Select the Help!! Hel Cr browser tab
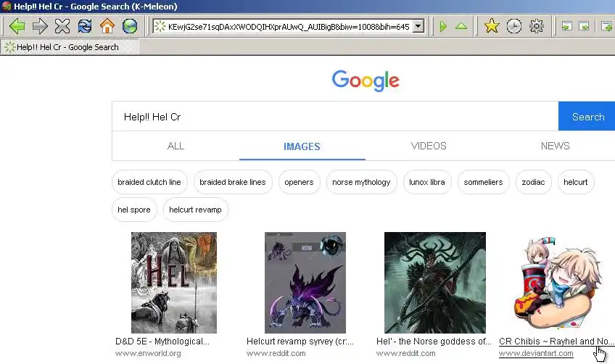The height and width of the screenshot is (364, 615). click(x=70, y=47)
